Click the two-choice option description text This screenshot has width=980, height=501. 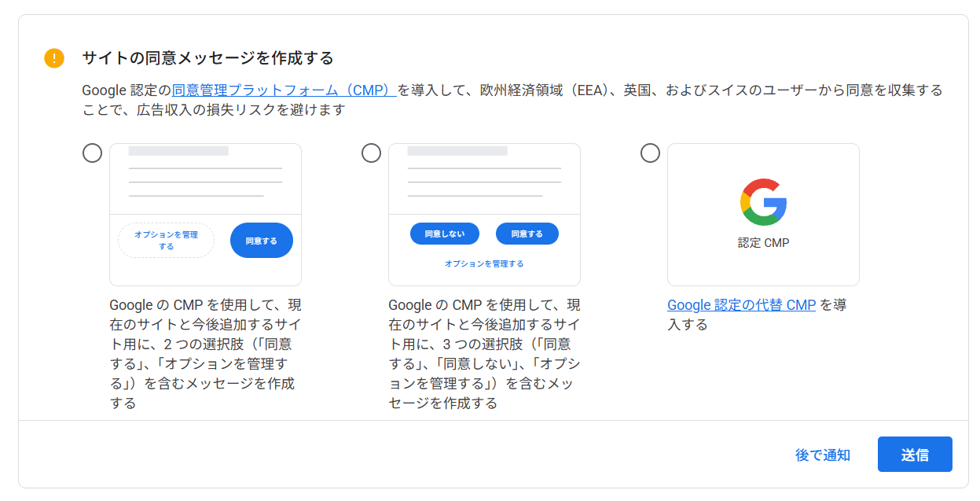205,354
